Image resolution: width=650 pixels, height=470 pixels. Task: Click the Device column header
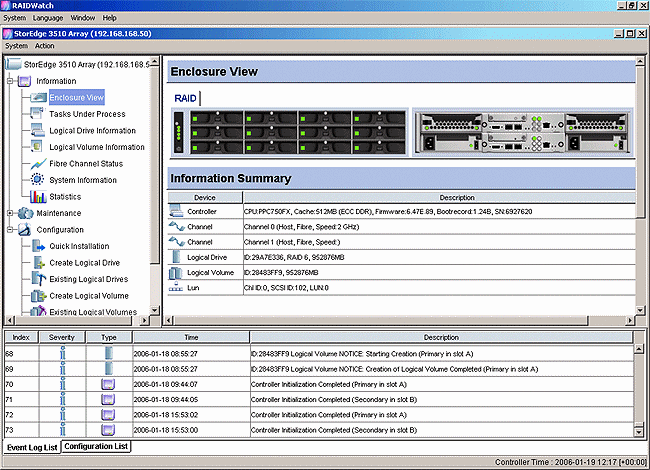tap(205, 197)
